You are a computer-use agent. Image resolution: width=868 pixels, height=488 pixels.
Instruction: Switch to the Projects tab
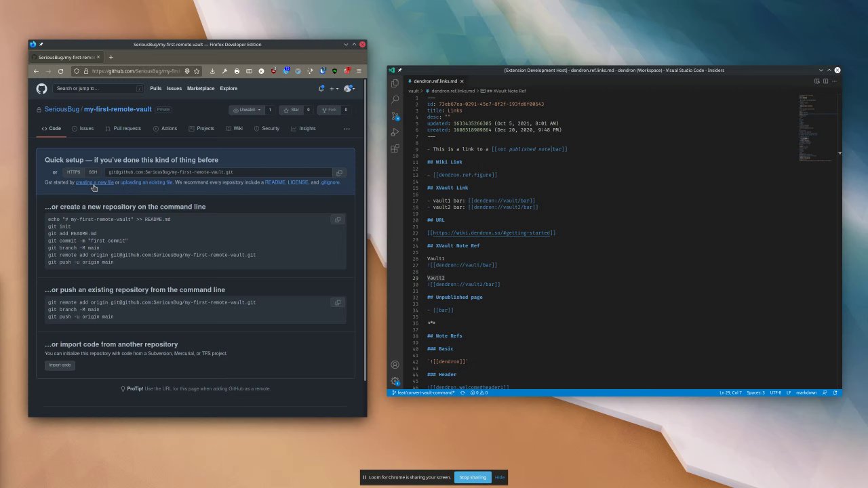pos(201,129)
